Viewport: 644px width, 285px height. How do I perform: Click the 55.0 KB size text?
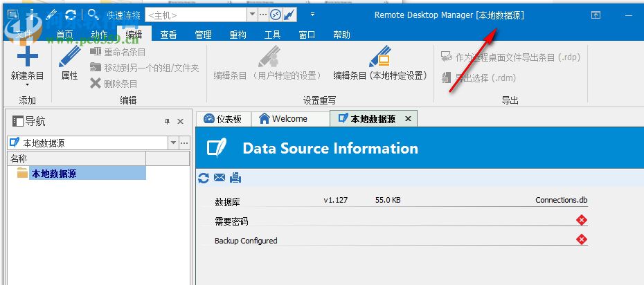[388, 200]
